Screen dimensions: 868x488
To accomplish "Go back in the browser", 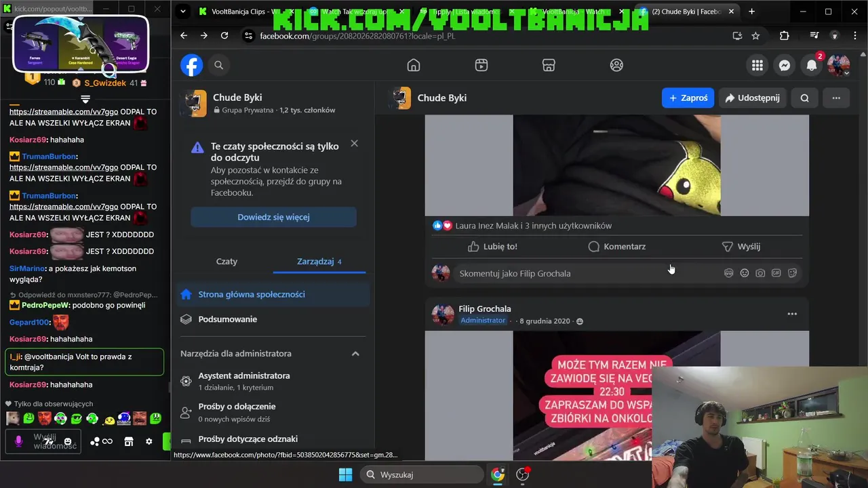I will 184,35.
